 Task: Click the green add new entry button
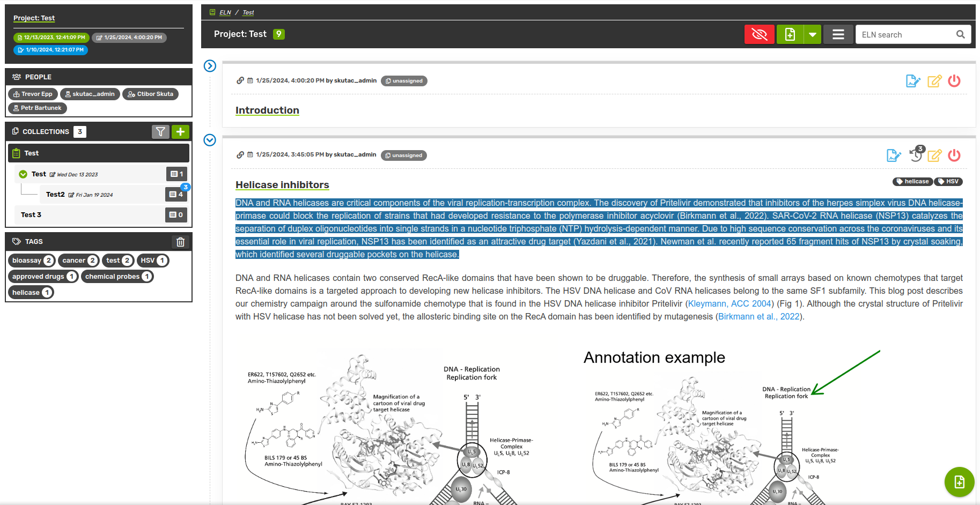coord(790,35)
